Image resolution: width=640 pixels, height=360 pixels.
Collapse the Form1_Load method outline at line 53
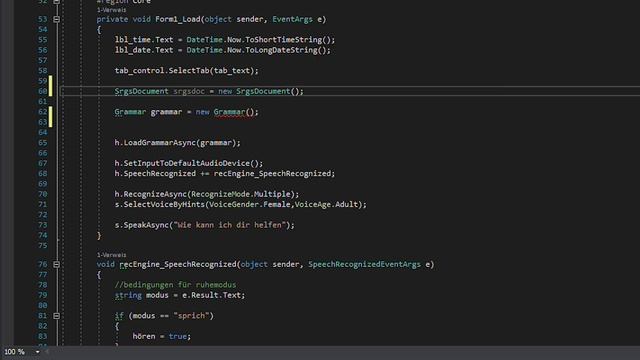click(56, 19)
